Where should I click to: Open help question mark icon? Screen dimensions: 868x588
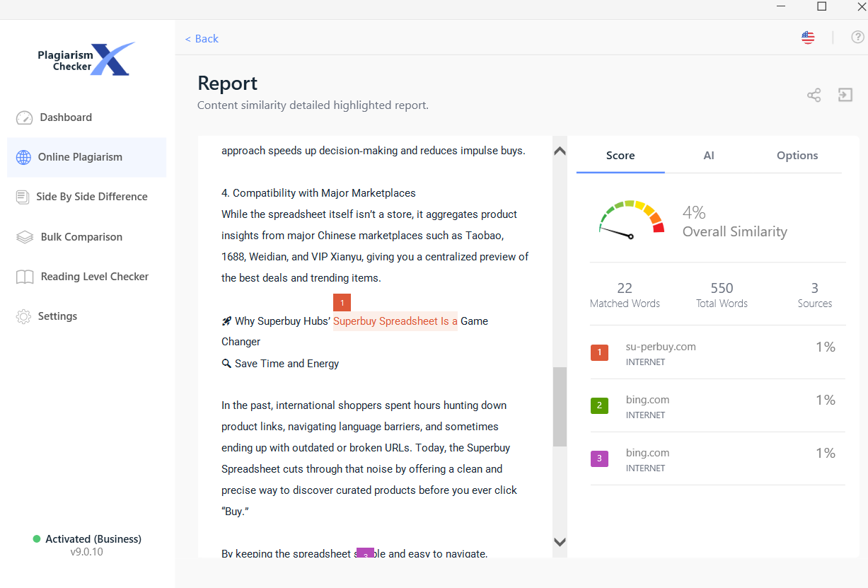point(857,38)
